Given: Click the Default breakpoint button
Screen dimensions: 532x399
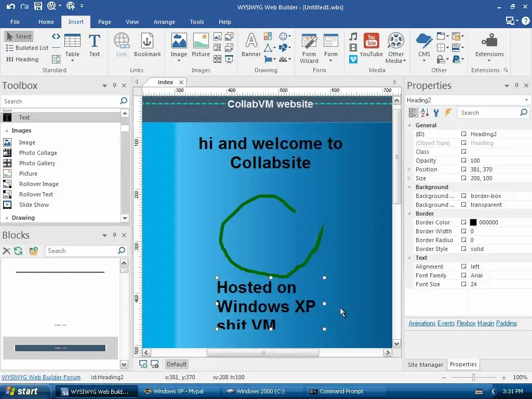Looking at the screenshot, I should point(177,364).
